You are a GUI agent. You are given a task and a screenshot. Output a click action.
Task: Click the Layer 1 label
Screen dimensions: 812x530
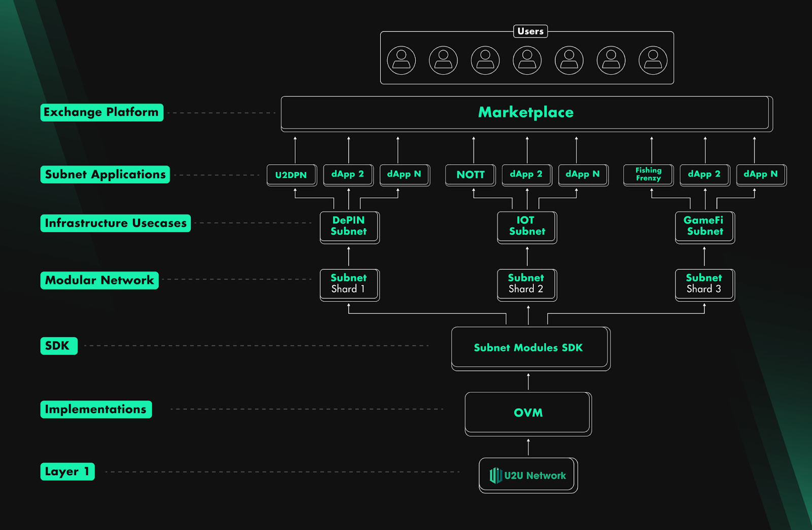point(67,471)
